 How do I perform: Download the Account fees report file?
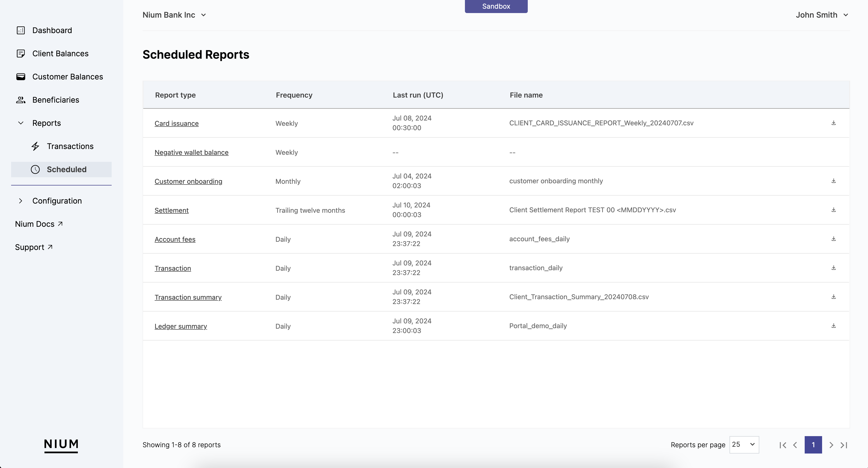pyautogui.click(x=834, y=239)
